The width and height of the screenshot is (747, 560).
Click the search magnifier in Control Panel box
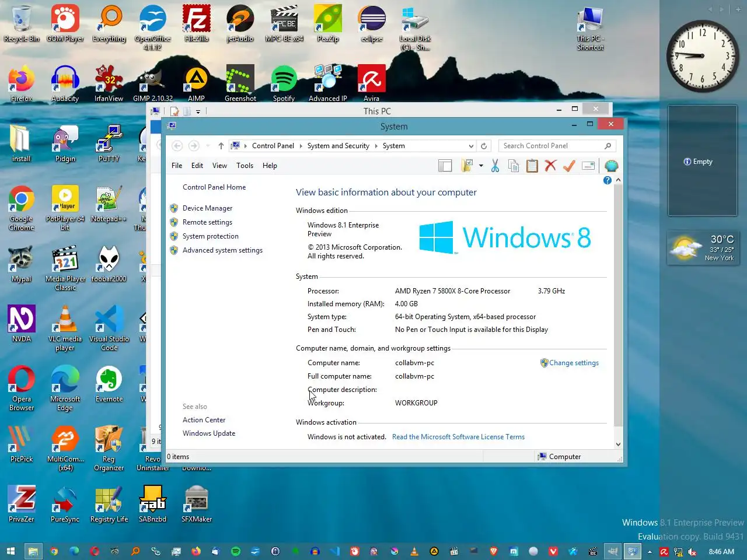click(x=608, y=146)
